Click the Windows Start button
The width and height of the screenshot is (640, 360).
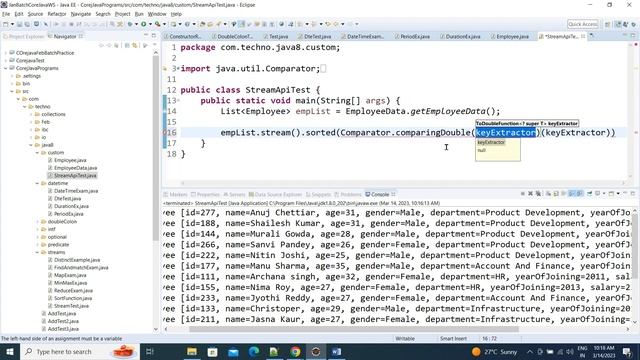pyautogui.click(x=10, y=351)
